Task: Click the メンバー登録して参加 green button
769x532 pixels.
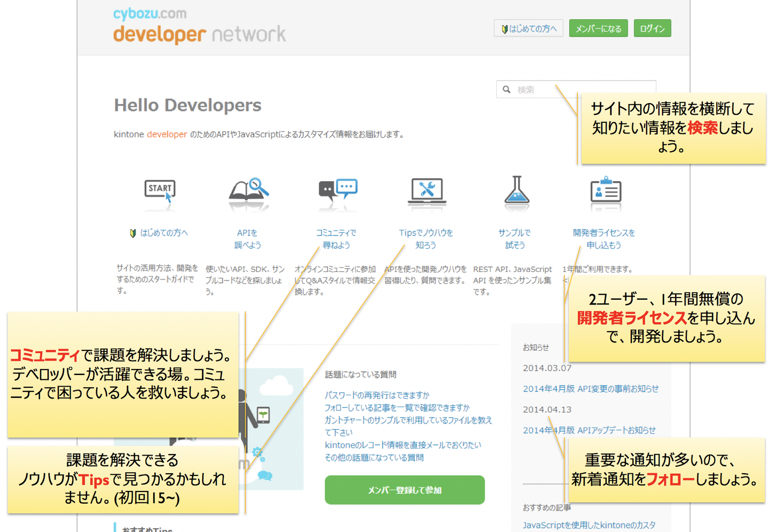Action: point(404,490)
